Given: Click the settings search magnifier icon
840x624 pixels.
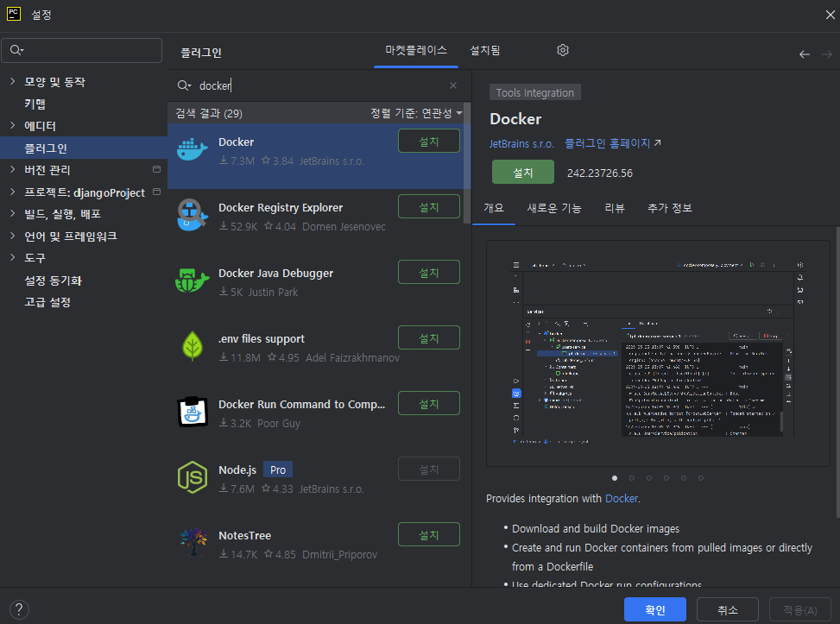Looking at the screenshot, I should pyautogui.click(x=16, y=50).
